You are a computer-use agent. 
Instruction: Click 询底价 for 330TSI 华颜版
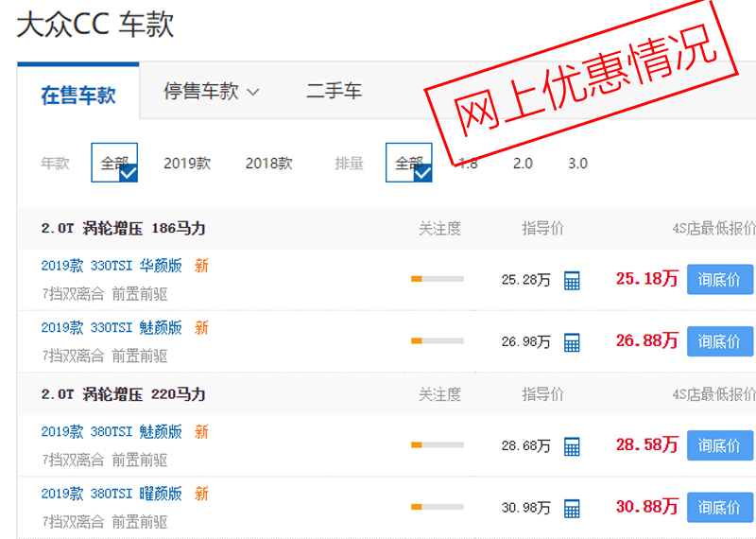[x=720, y=279]
